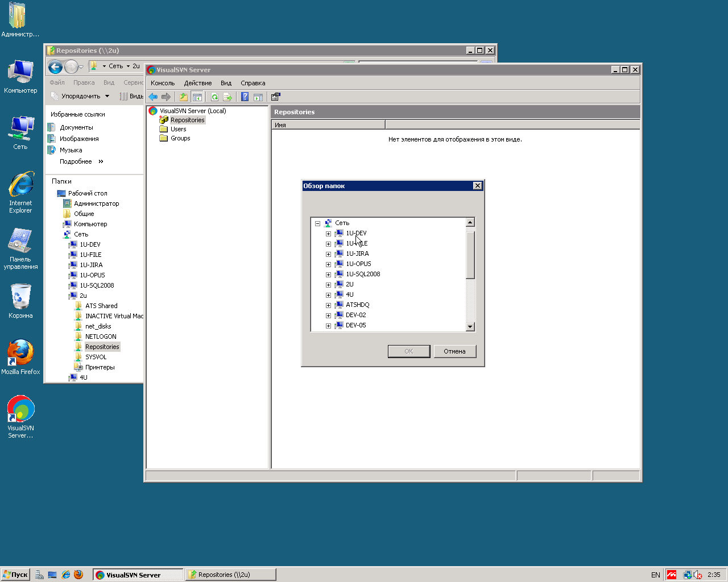Click Internet Explorer quick launch icon
Image resolution: width=728 pixels, height=582 pixels.
[65, 575]
